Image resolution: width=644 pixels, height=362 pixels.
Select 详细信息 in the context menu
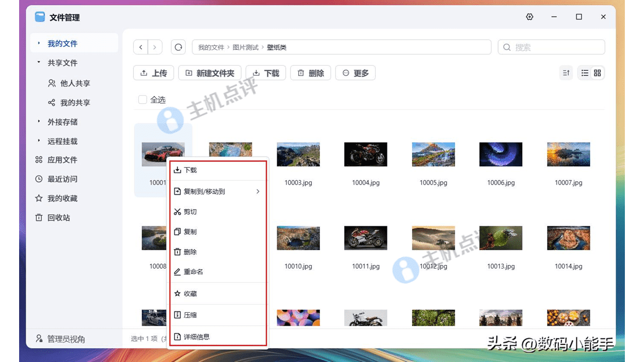196,337
